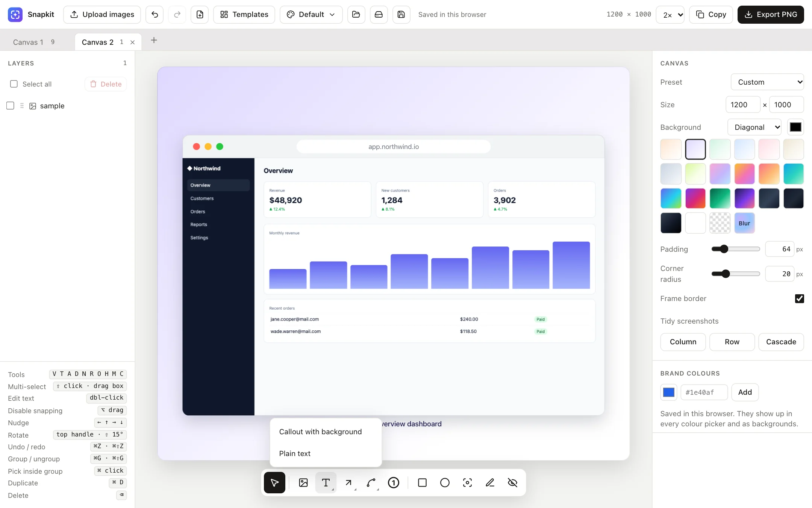
Task: Click the Snapkit logo icon
Action: tap(15, 14)
